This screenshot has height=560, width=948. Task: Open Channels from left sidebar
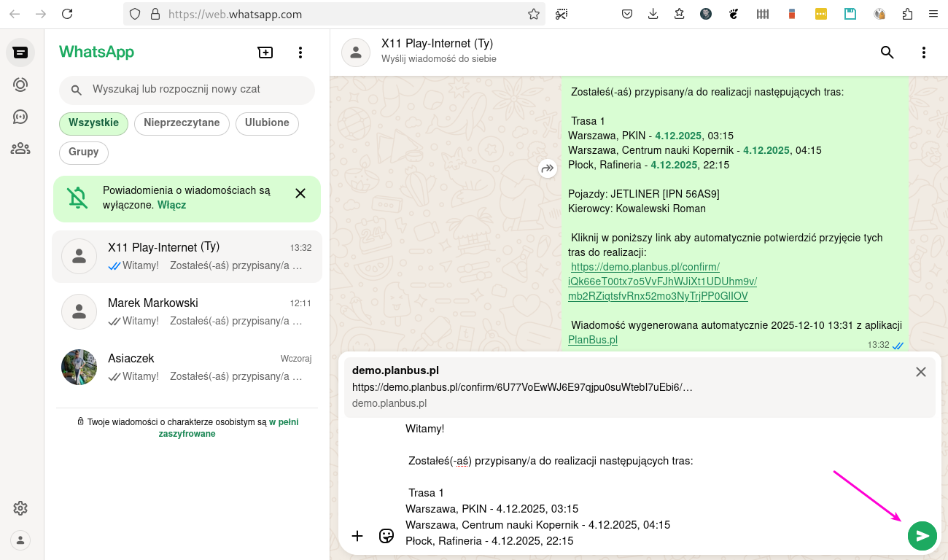click(20, 117)
